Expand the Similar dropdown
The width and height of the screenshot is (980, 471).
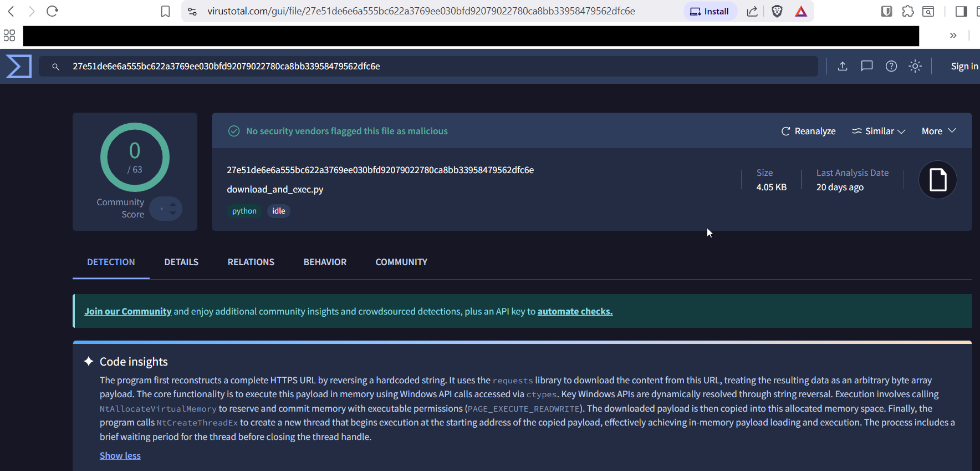[879, 131]
